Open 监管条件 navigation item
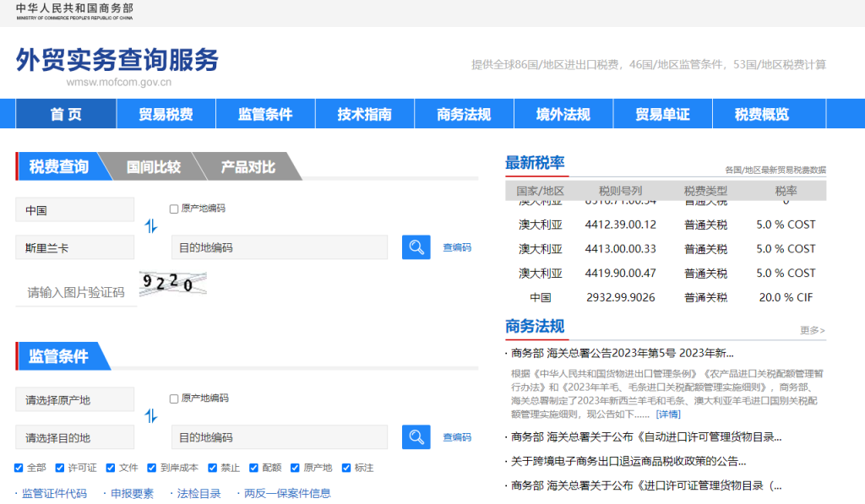Screen dimensions: 865x504 (265, 114)
